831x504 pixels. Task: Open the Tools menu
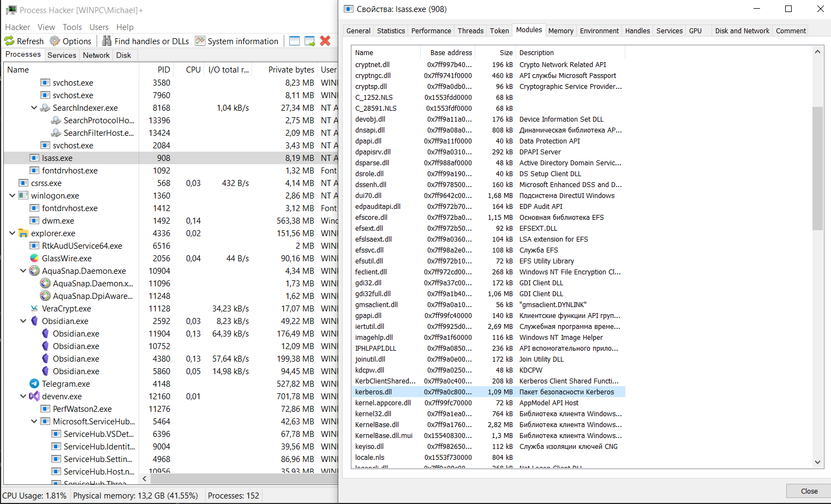[72, 27]
